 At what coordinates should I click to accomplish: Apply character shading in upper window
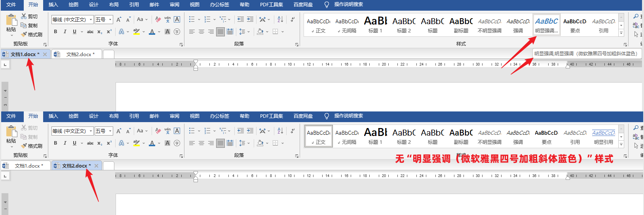(x=167, y=32)
